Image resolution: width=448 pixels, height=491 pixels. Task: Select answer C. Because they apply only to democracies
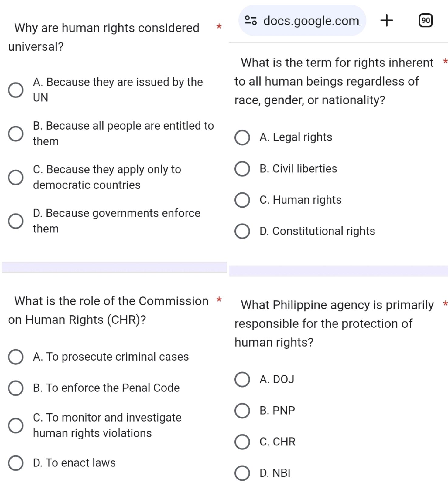(x=15, y=177)
